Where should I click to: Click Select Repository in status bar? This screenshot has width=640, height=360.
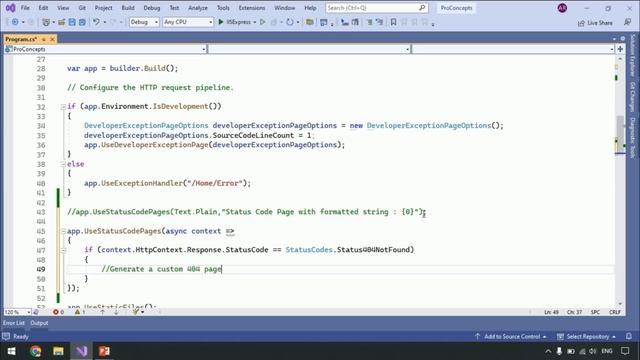(x=586, y=336)
